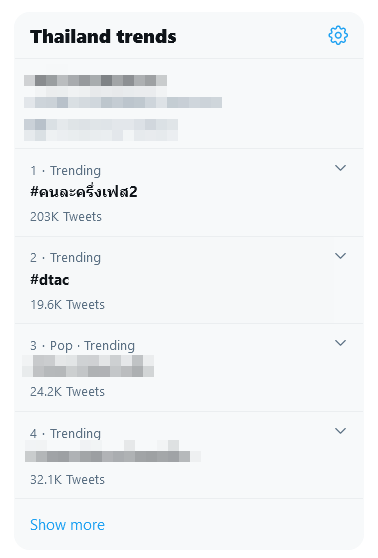Open the chevron menu beside #dtac
The image size is (378, 558).
[x=341, y=256]
